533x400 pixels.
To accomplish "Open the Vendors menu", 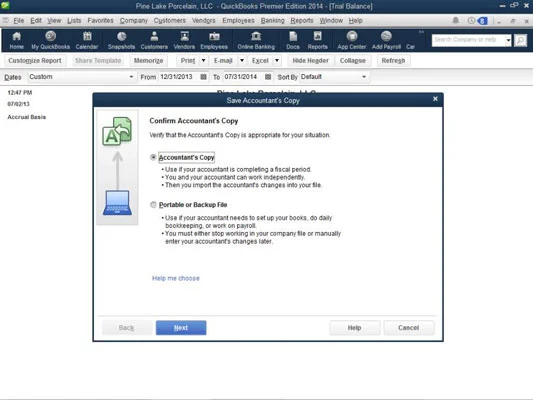I will click(x=204, y=21).
